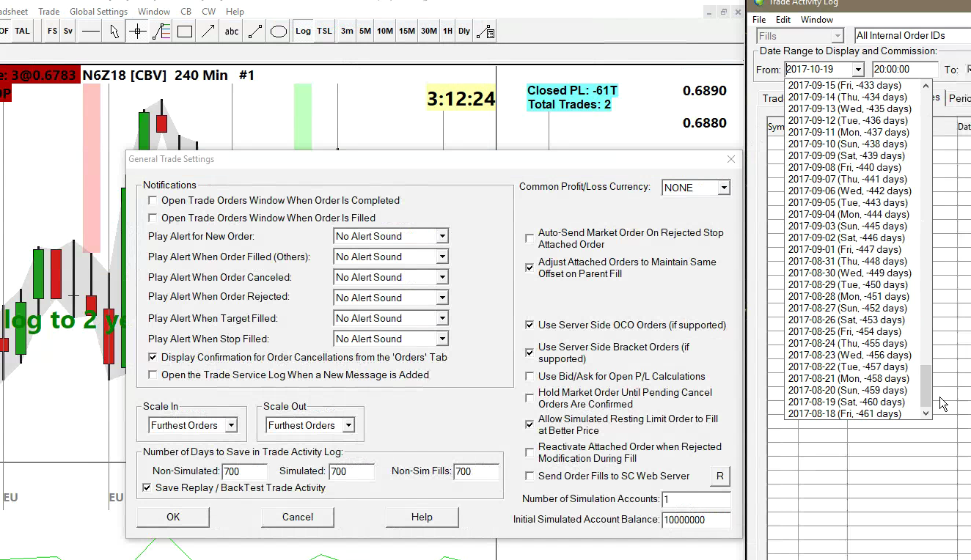Viewport: 971px width, 560px height.
Task: Switch chart to 30M timeframe
Action: pyautogui.click(x=429, y=32)
